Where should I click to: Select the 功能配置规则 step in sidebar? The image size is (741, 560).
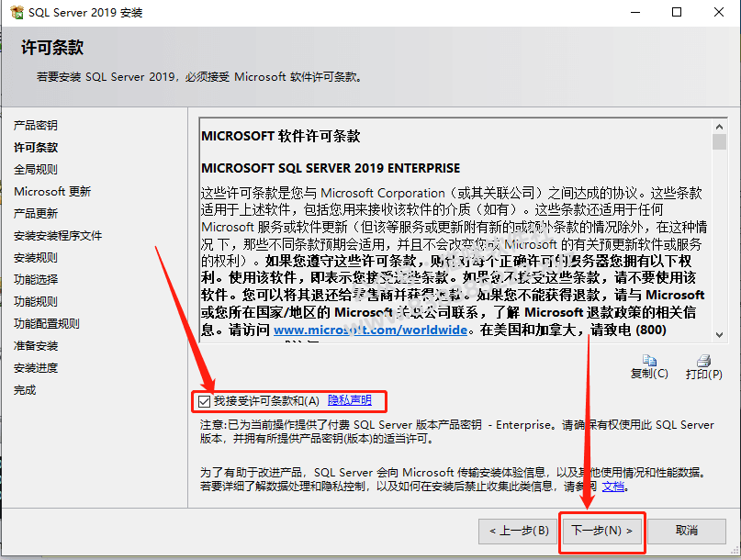point(46,324)
